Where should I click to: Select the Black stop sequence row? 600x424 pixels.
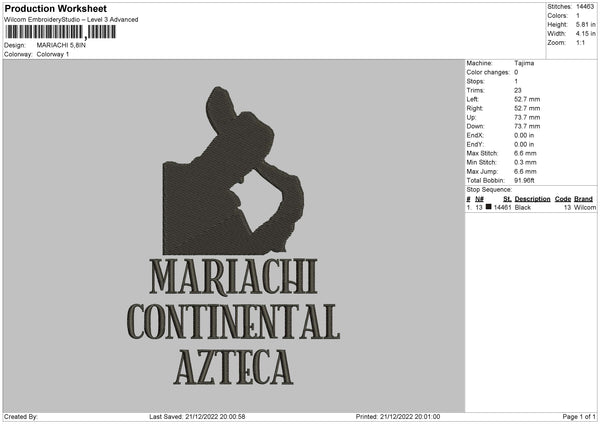pos(531,207)
